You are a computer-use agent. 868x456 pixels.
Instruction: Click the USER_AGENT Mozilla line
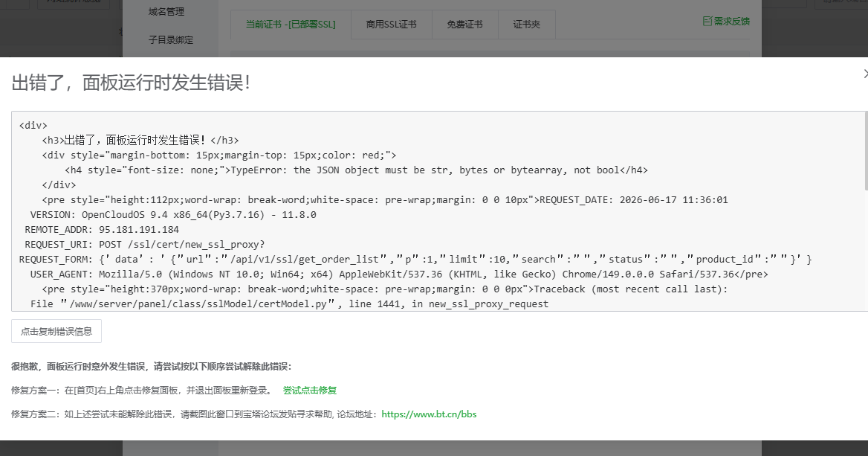click(399, 274)
